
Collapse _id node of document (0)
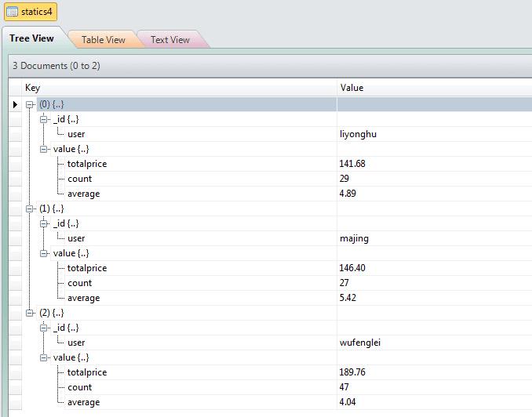tap(43, 119)
